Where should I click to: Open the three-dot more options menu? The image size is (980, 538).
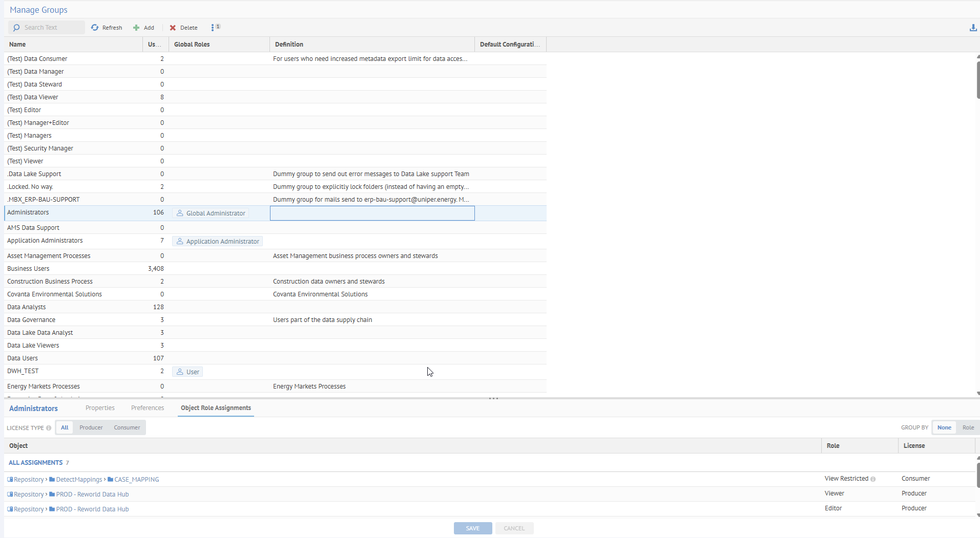pos(213,28)
